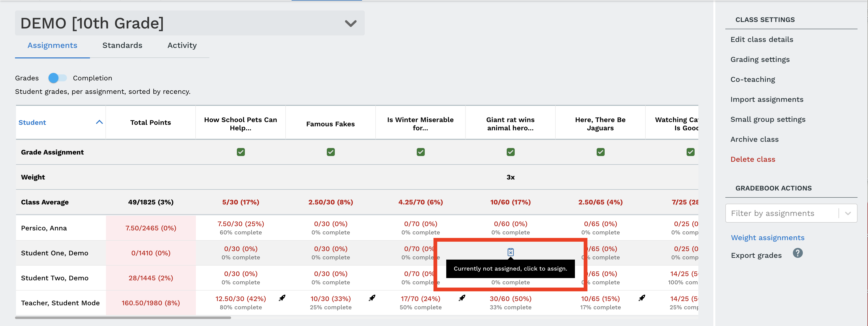Click Persico Anna's 7.50/2465 total points

pyautogui.click(x=151, y=228)
